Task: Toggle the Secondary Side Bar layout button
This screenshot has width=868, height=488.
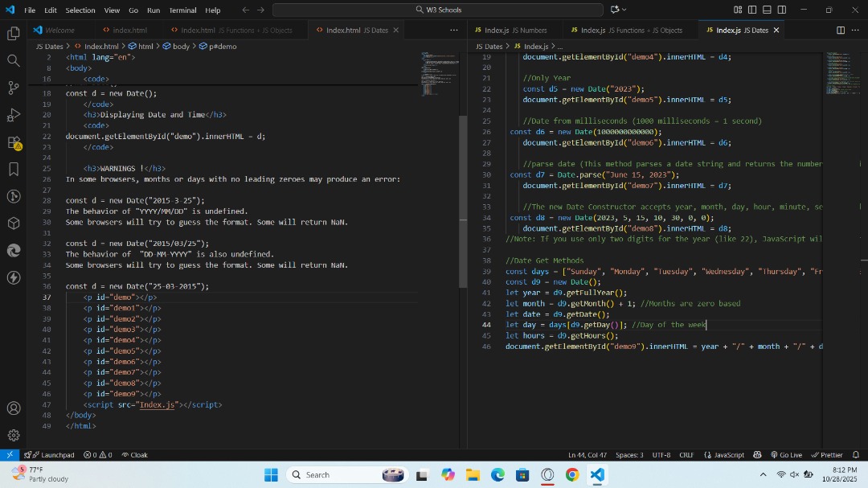Action: click(782, 10)
